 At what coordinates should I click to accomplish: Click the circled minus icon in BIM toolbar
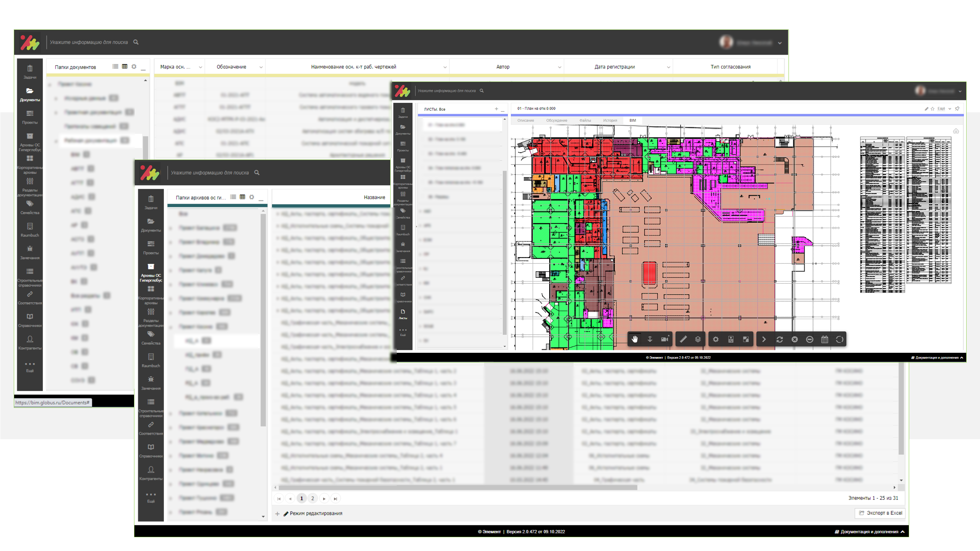tap(810, 339)
